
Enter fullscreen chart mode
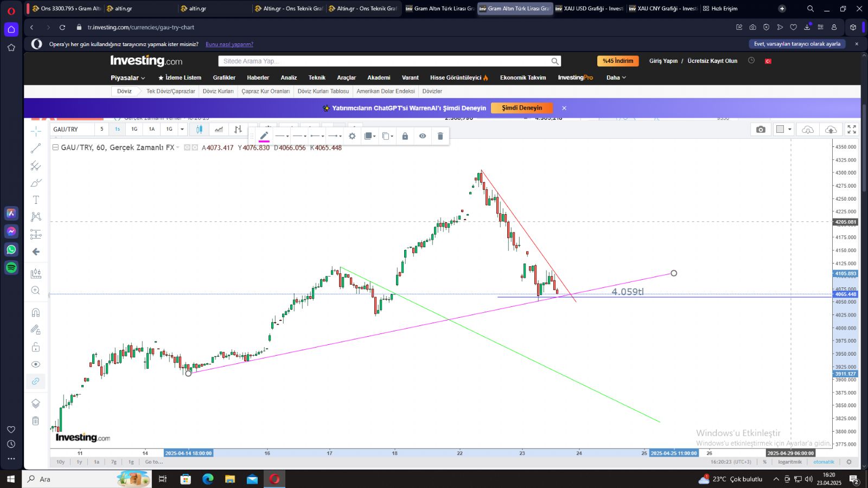(852, 129)
